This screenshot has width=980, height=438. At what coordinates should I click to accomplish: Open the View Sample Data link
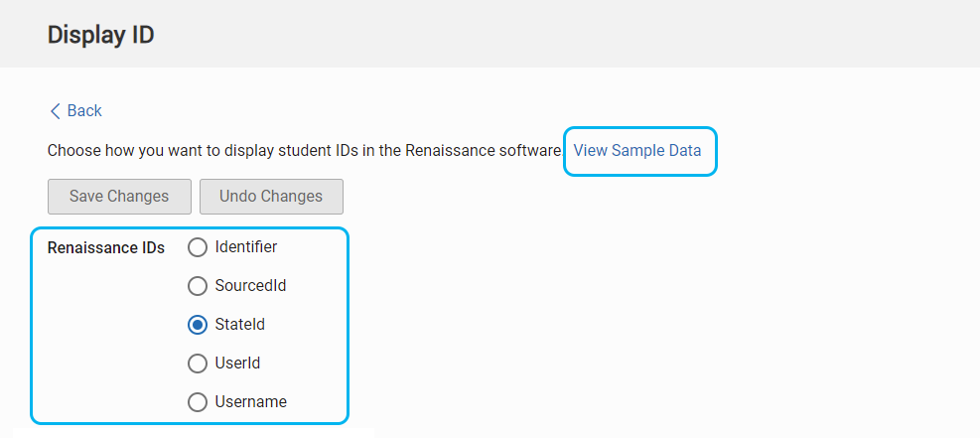[636, 151]
